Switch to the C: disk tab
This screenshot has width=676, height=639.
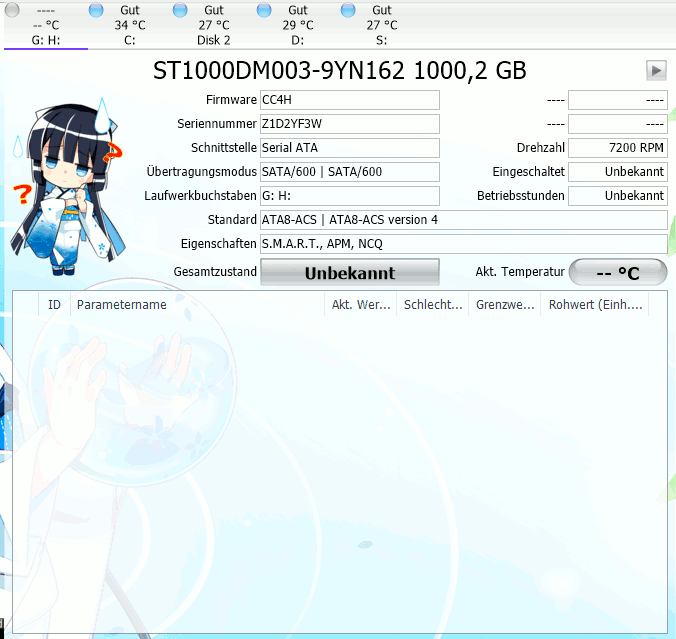(130, 25)
